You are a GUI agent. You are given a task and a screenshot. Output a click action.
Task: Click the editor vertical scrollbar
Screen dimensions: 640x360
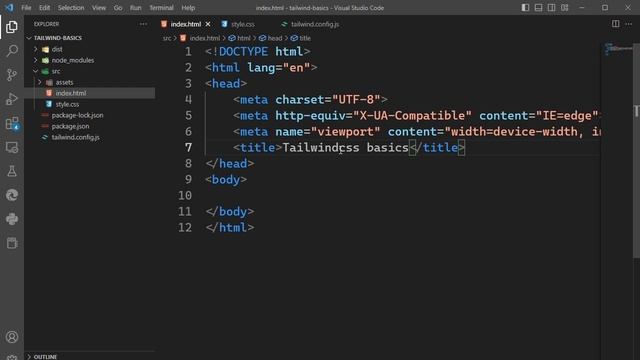(x=636, y=151)
